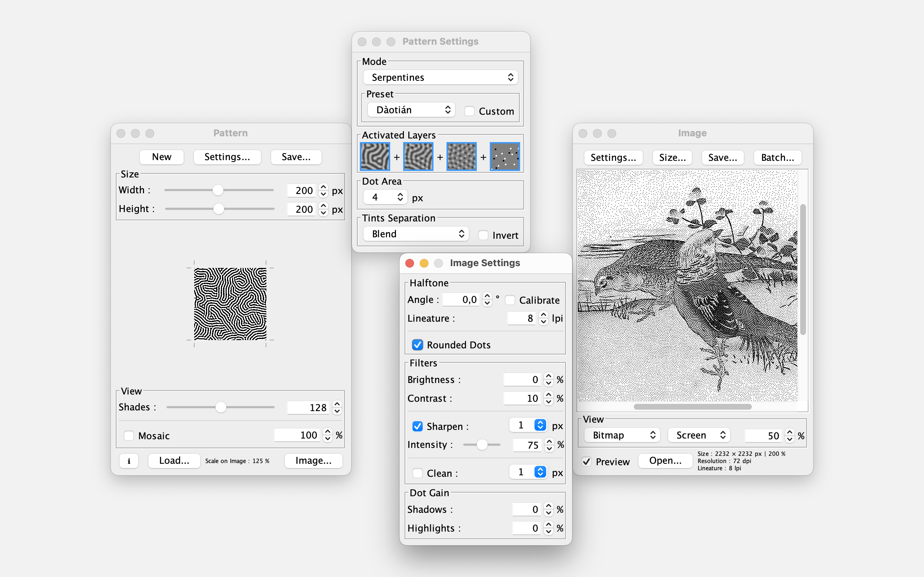This screenshot has width=924, height=577.
Task: Expand the Bitmap view dropdown
Action: [x=622, y=435]
